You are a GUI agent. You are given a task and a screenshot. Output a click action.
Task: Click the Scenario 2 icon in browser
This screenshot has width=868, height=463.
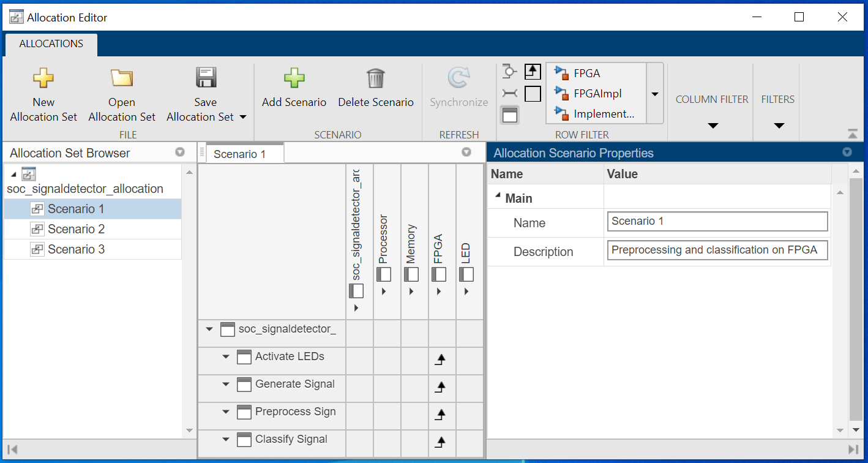(x=37, y=229)
